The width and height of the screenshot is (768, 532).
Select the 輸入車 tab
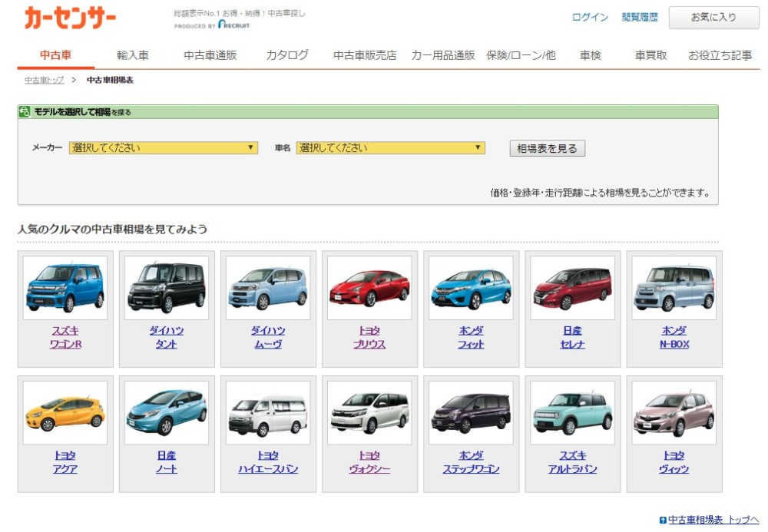[133, 55]
